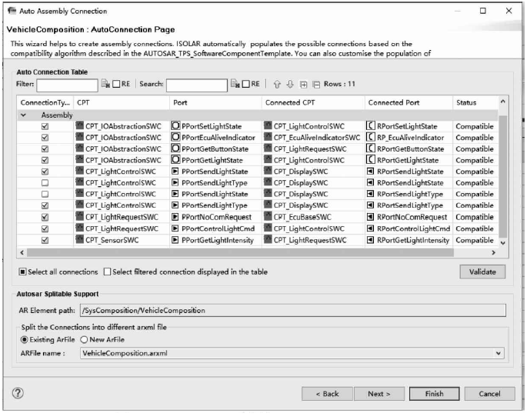Open the help question mark icon
This screenshot has width=530, height=420.
pyautogui.click(x=16, y=393)
